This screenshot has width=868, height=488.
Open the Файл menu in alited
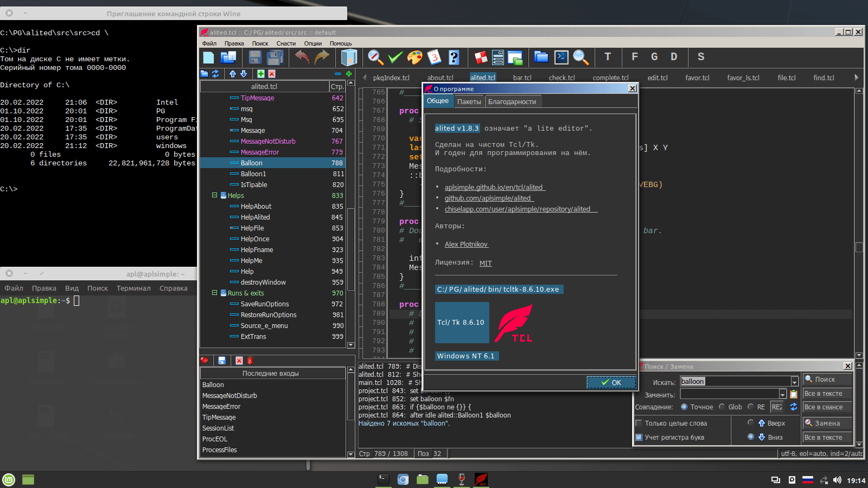tap(209, 43)
